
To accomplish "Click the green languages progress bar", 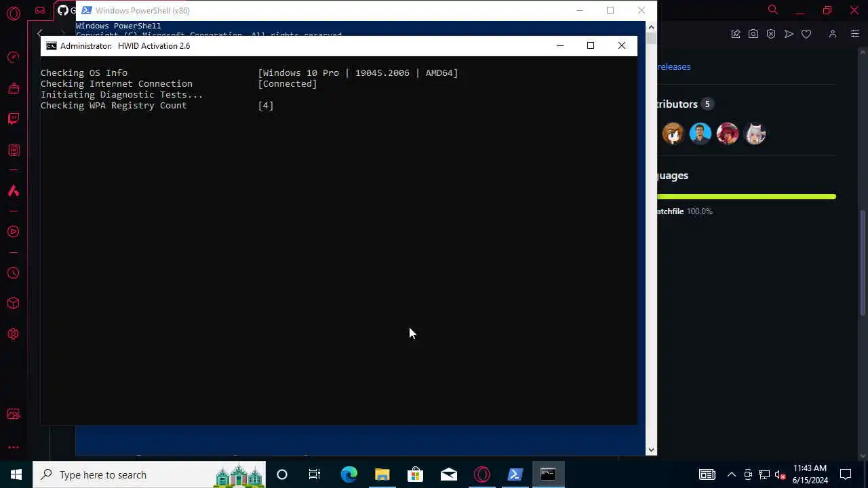I will tap(747, 197).
